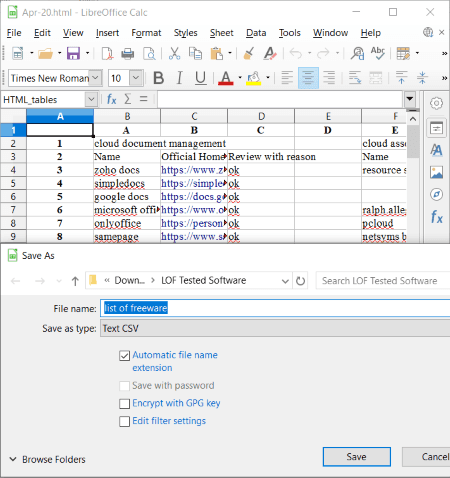This screenshot has height=478, width=450.
Task: Click Export as PDF icon
Action: point(107,53)
